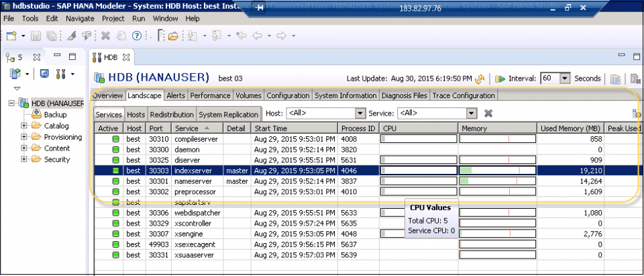
Task: Click the Save icon in toolbar
Action: point(36,36)
